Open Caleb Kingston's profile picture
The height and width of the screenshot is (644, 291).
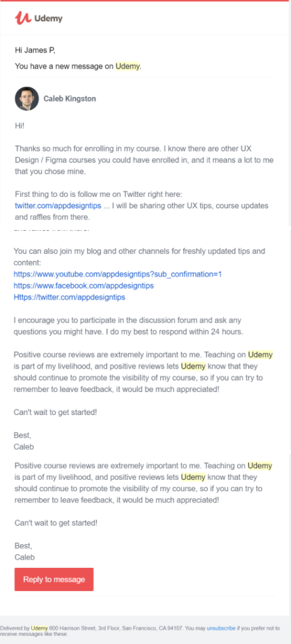click(27, 99)
